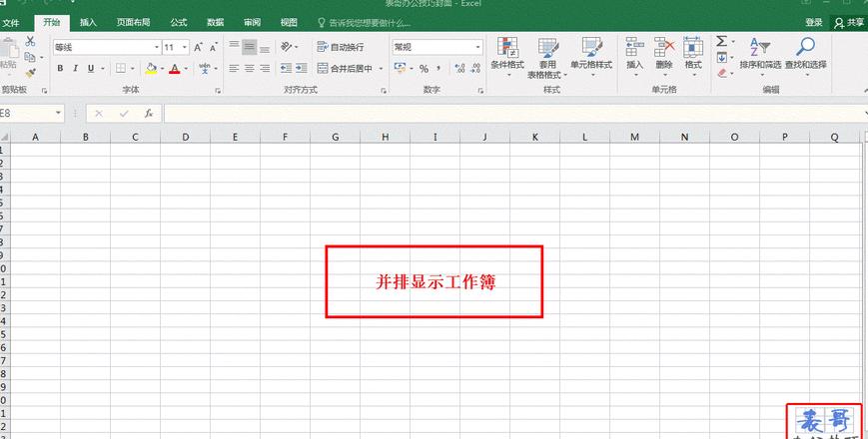Apply the red font color A
The width and height of the screenshot is (868, 439).
click(175, 69)
